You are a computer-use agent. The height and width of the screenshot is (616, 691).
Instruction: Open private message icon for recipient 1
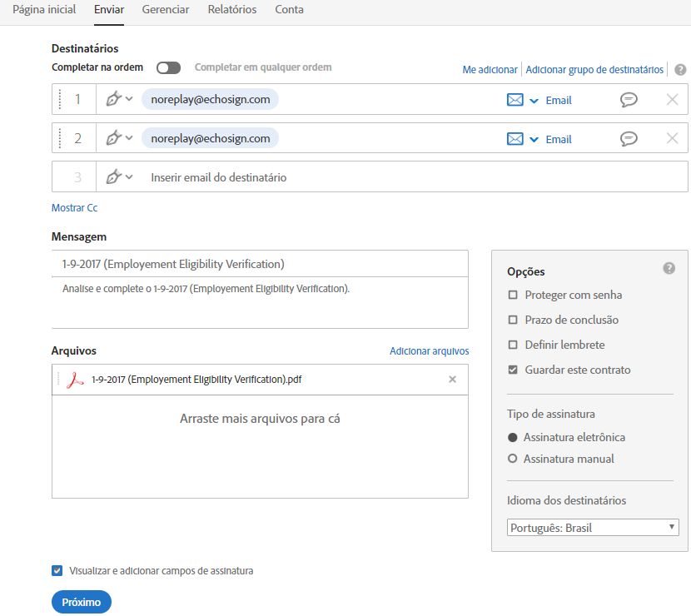pyautogui.click(x=629, y=100)
